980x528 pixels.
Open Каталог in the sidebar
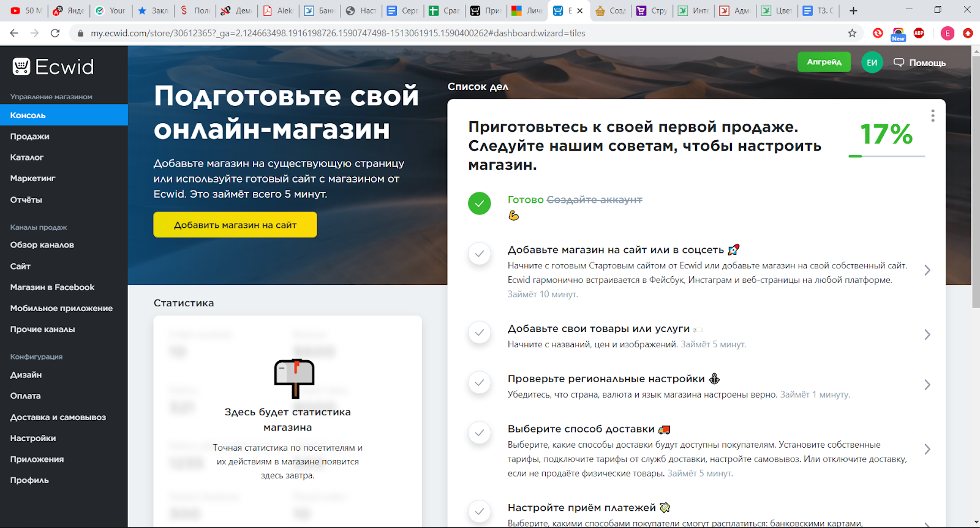click(x=27, y=157)
